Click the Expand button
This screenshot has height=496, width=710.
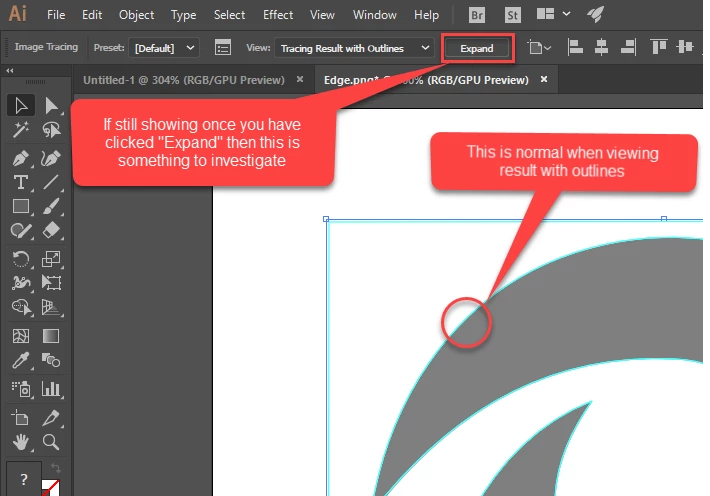point(477,48)
